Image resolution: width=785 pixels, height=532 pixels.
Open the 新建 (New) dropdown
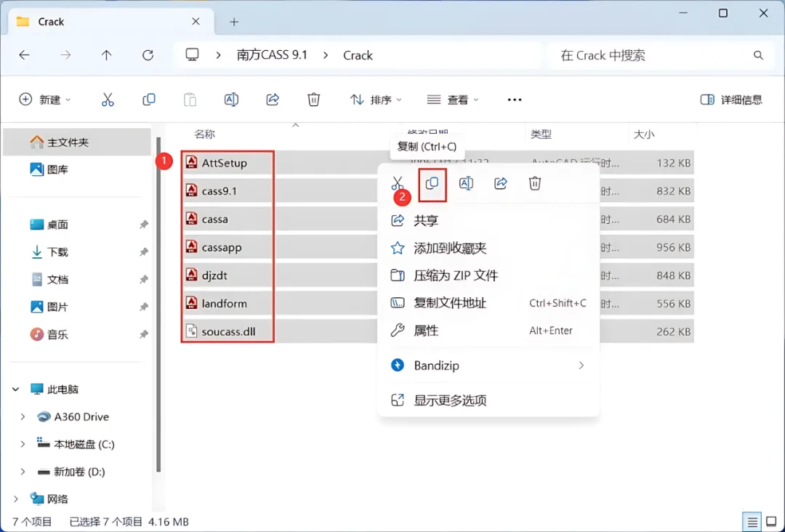coord(45,100)
